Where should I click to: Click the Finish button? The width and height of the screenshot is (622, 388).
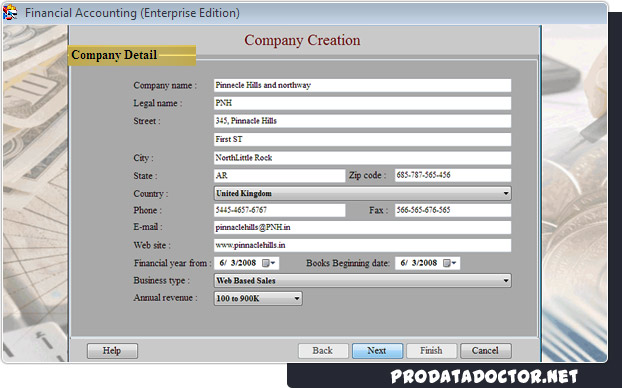tap(432, 351)
